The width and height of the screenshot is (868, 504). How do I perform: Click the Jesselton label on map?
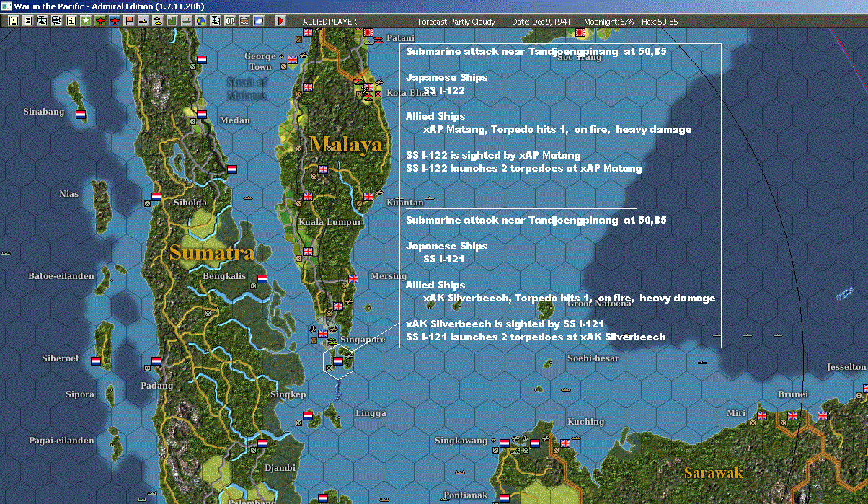pyautogui.click(x=846, y=367)
